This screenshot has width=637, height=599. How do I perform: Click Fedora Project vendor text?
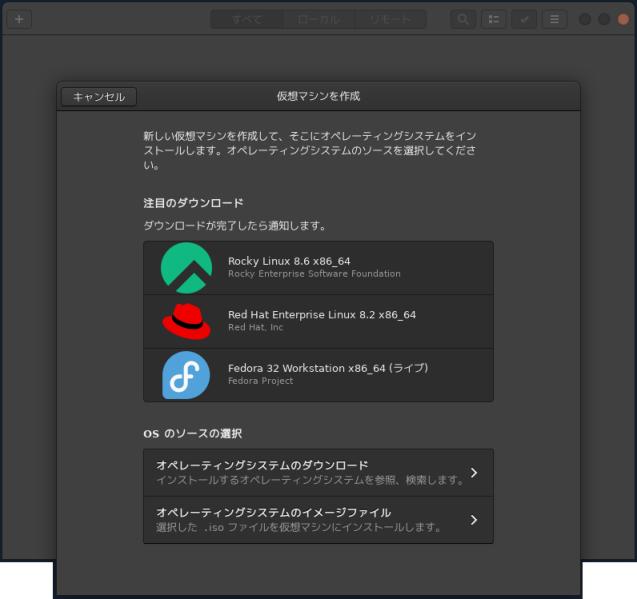point(260,381)
